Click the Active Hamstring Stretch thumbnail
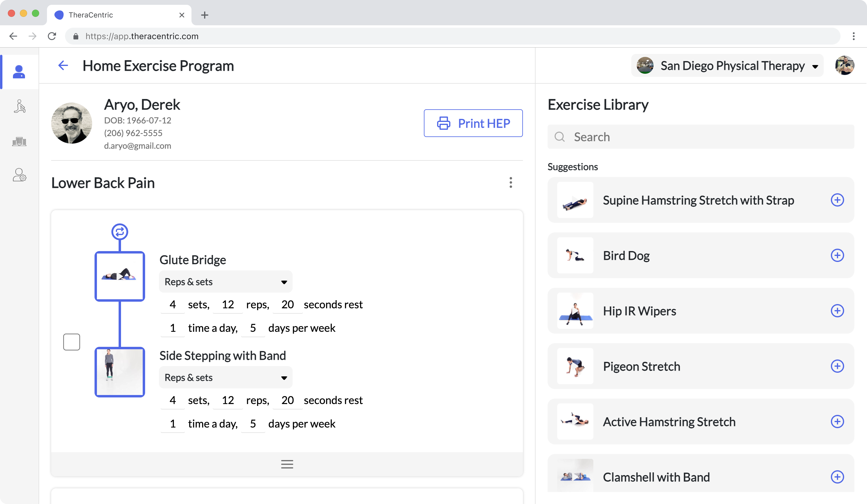867x504 pixels. click(x=575, y=422)
